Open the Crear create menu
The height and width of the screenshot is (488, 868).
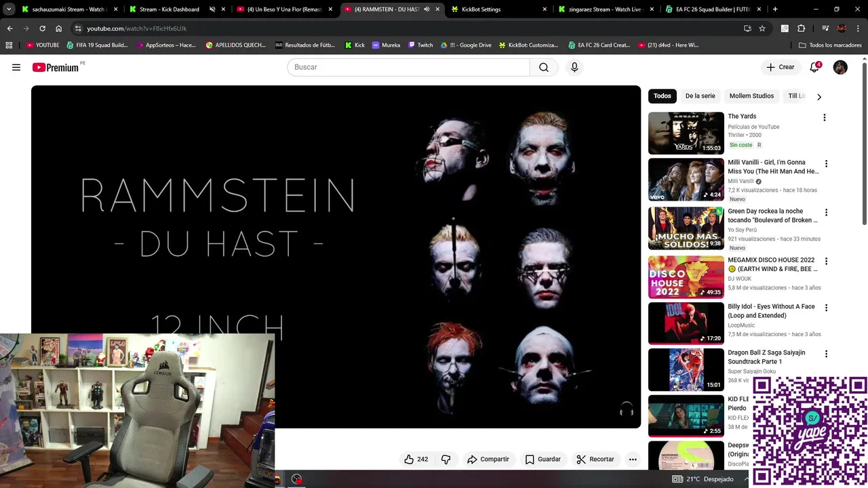(x=780, y=67)
